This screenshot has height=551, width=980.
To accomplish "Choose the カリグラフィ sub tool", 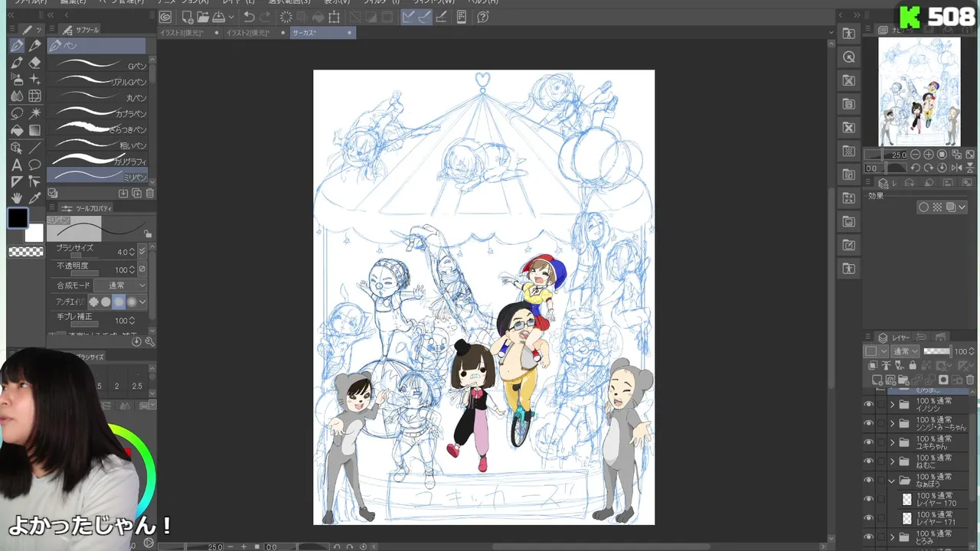I will [x=97, y=161].
